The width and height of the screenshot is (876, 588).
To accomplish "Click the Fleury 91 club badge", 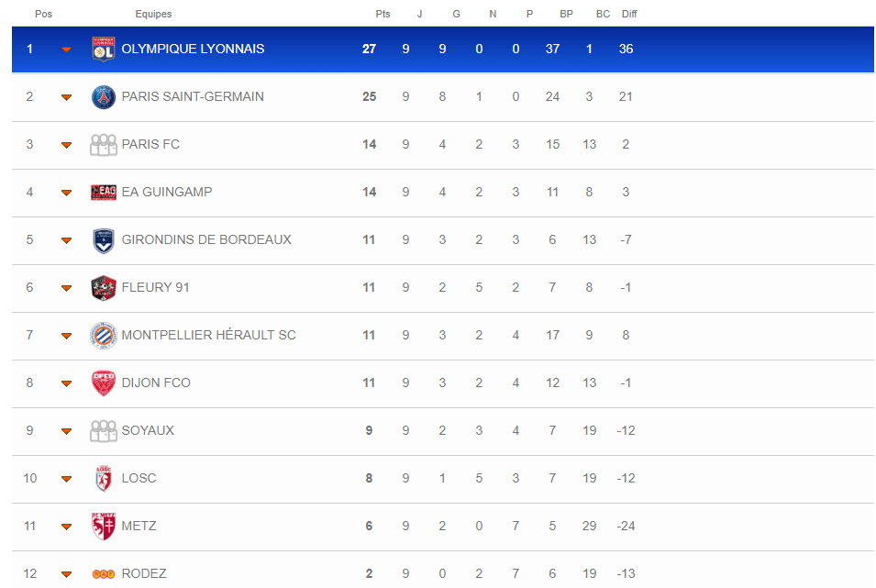I will [104, 288].
